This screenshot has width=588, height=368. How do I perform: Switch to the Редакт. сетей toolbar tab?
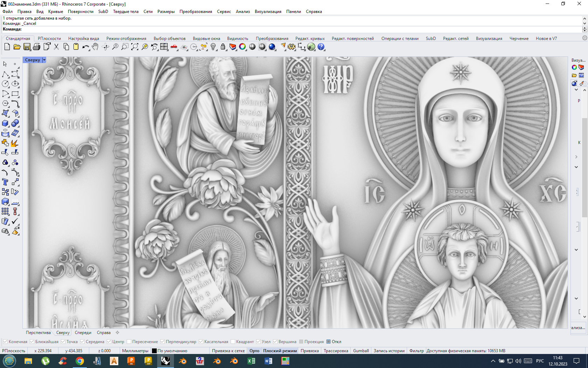pyautogui.click(x=456, y=39)
